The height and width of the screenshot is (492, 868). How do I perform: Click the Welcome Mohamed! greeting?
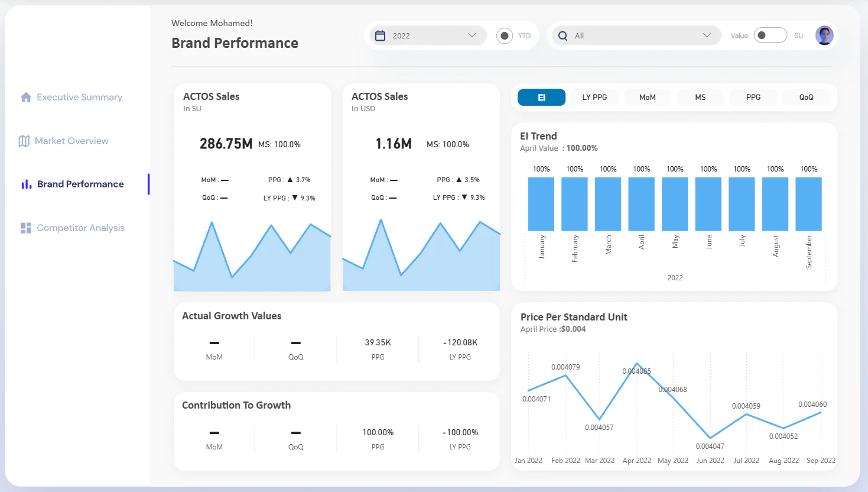coord(212,23)
